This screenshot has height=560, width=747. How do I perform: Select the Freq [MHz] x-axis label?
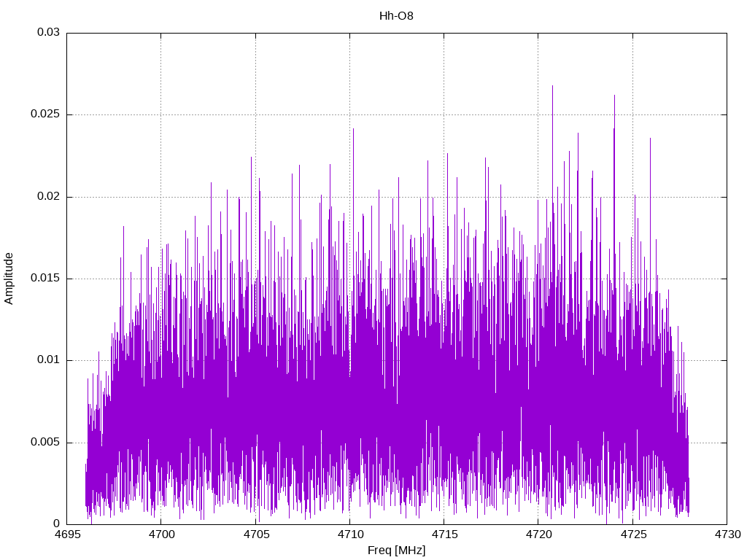point(396,551)
